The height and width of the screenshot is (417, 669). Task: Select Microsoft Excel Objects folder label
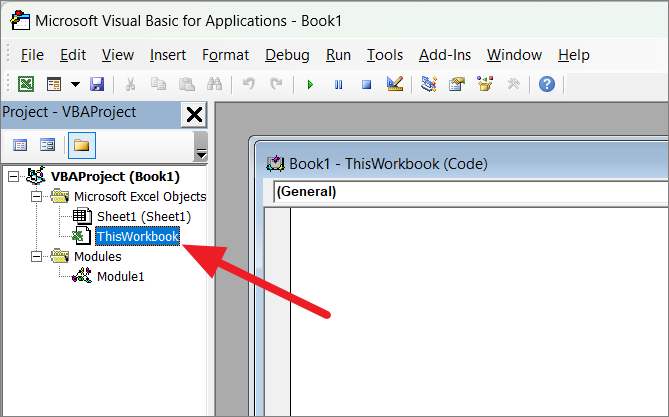tap(140, 196)
